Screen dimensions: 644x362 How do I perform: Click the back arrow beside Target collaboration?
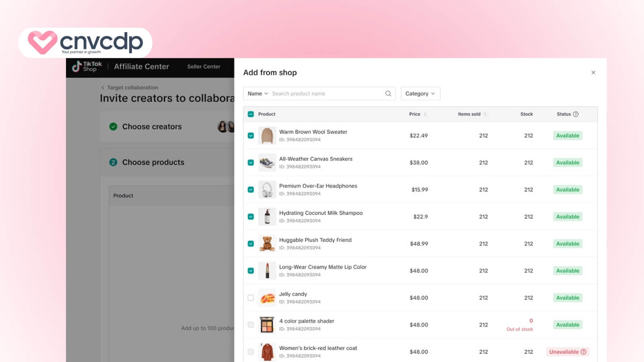(x=103, y=87)
